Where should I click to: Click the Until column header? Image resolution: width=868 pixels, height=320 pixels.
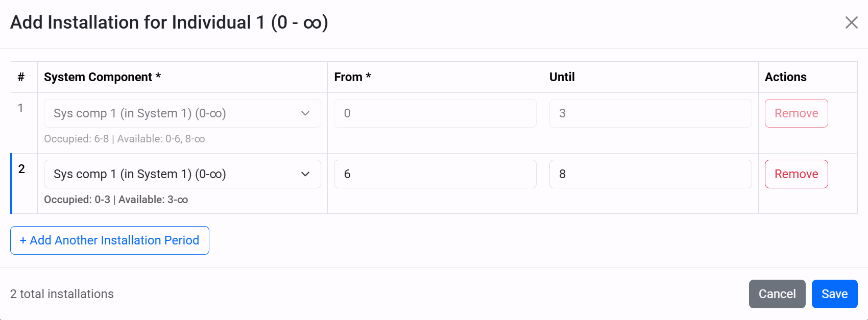[x=562, y=77]
